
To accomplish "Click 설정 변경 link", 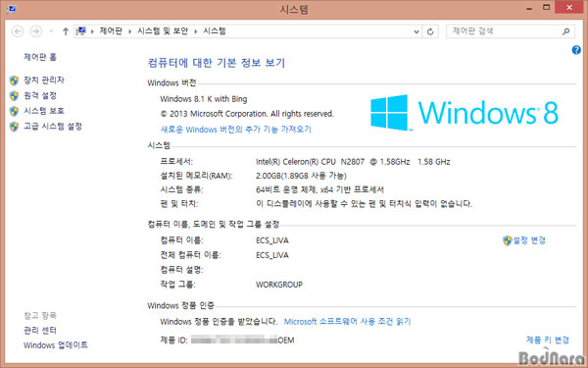I will click(529, 240).
